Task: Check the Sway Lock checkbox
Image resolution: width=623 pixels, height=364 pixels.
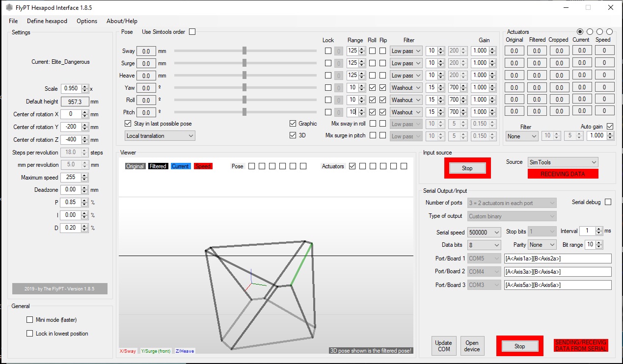Action: (328, 51)
